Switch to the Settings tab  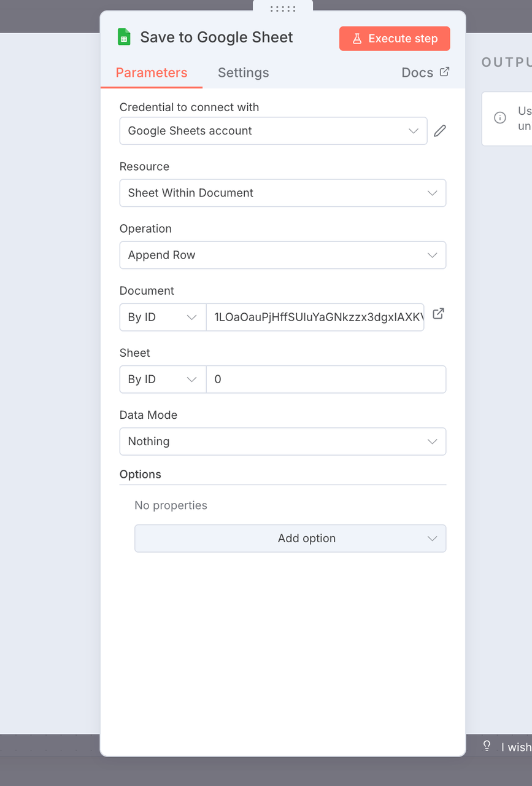click(x=243, y=72)
